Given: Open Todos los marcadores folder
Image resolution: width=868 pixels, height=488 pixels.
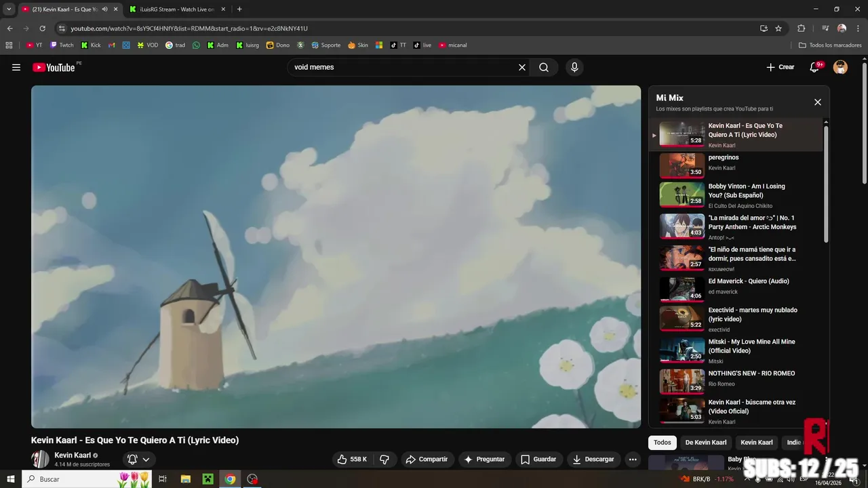Looking at the screenshot, I should [830, 45].
